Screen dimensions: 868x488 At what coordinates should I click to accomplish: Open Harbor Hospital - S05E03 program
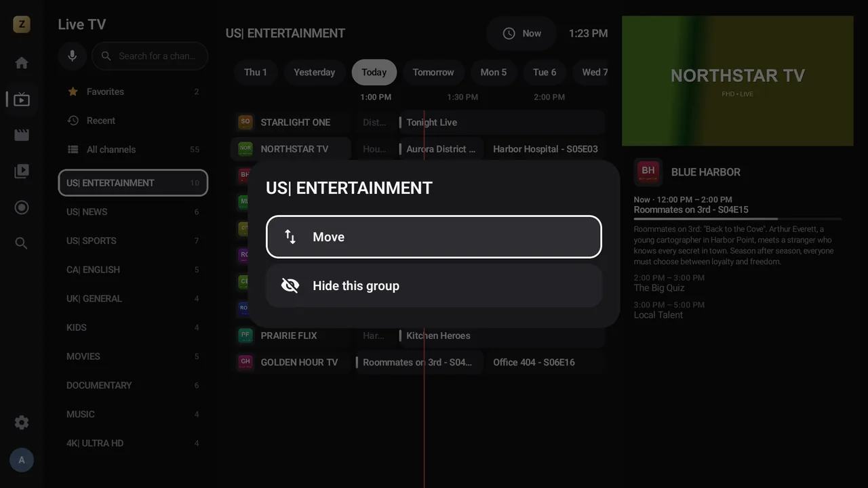(x=545, y=148)
